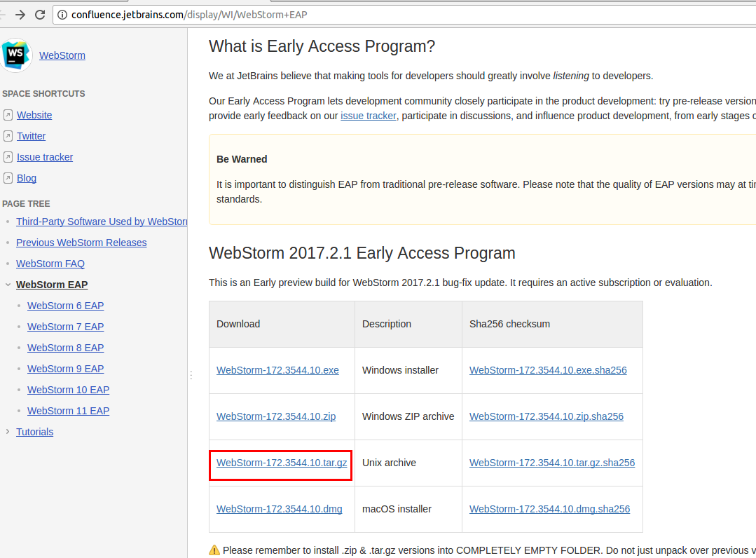
Task: Open Previous WebStorm Releases page
Action: [x=81, y=243]
